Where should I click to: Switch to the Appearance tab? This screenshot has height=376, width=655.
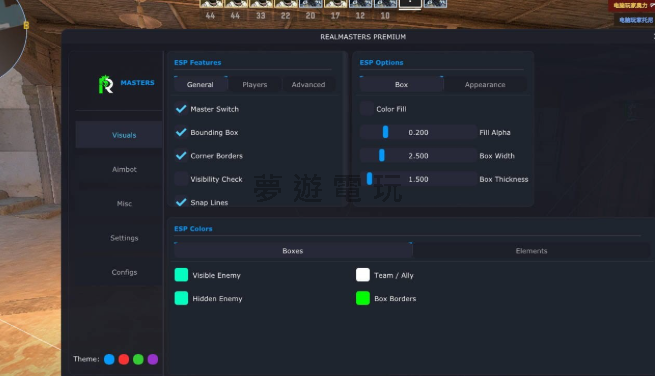pos(485,84)
